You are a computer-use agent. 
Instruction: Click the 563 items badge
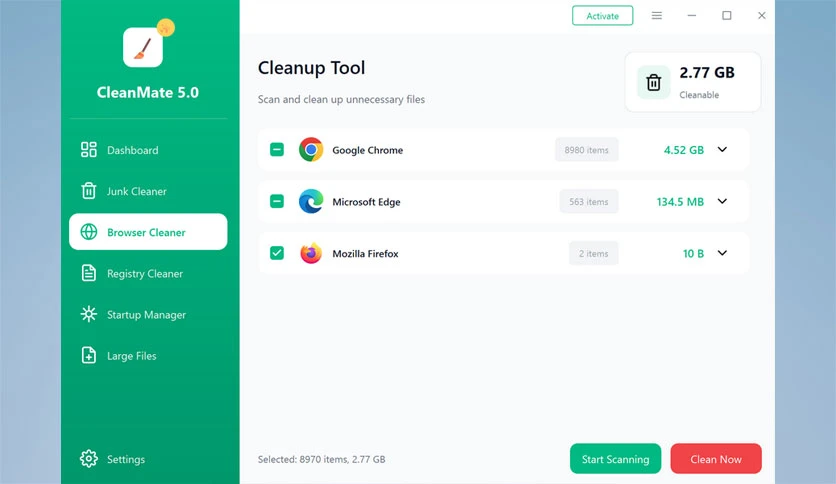[589, 202]
